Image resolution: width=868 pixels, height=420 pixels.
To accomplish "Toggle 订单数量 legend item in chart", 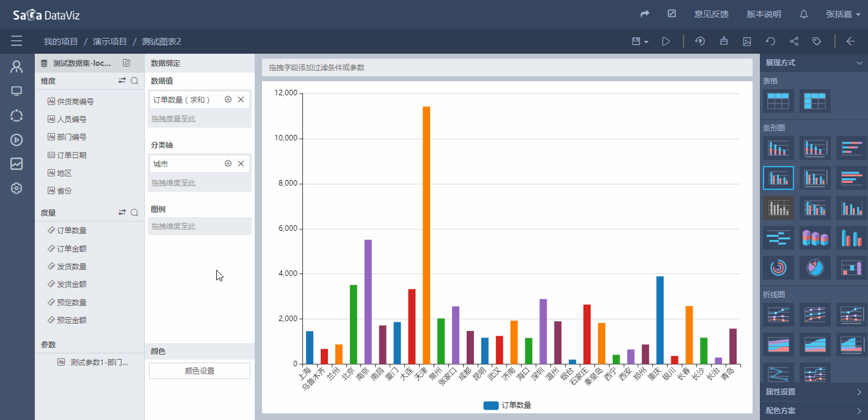I will coord(507,405).
